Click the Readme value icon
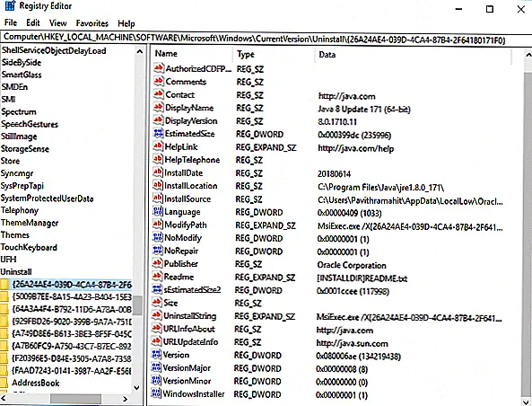 tap(157, 277)
